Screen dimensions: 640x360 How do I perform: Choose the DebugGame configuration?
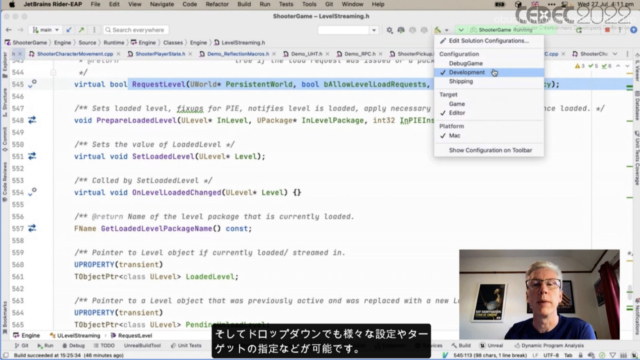489,63
